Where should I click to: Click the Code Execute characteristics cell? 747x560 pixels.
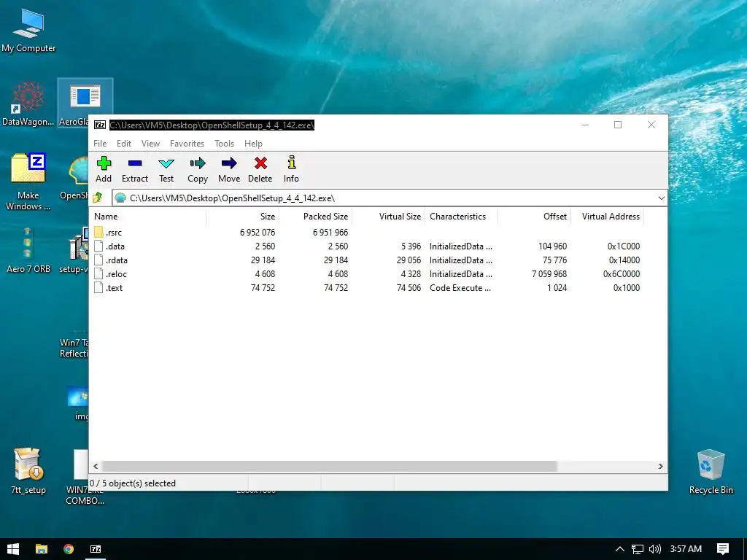click(460, 287)
